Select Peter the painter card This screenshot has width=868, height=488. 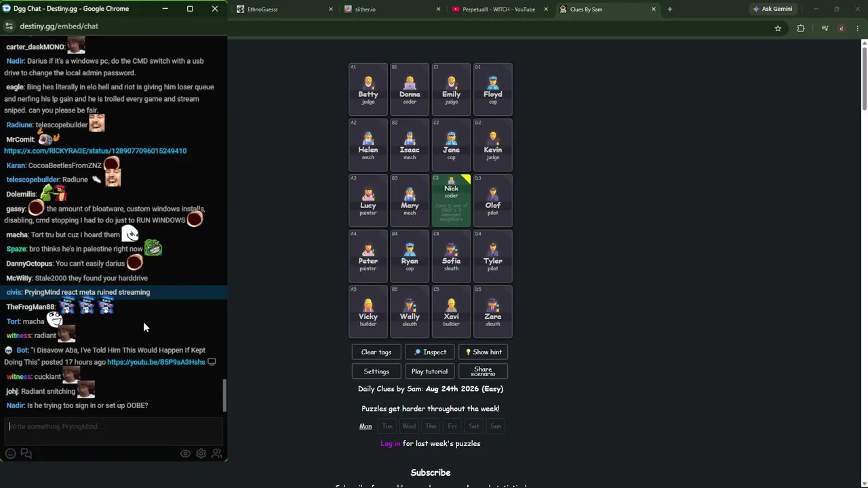pos(368,256)
